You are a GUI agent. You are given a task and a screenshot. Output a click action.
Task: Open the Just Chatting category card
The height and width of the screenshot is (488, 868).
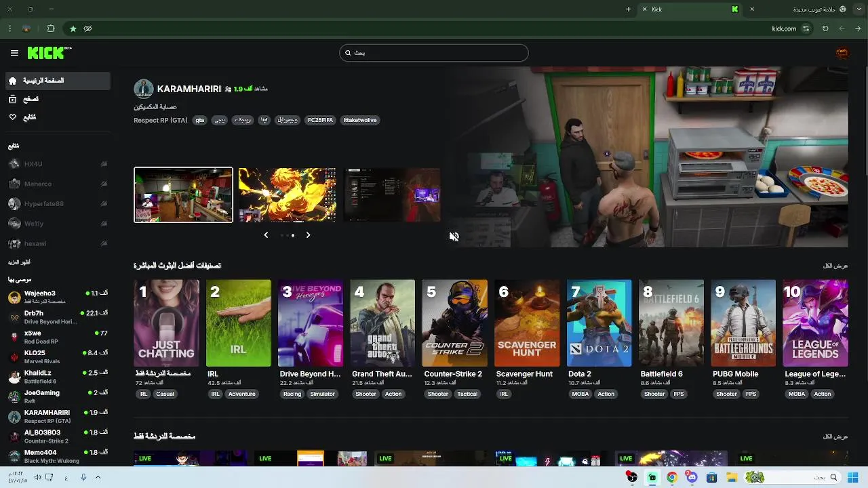point(166,323)
